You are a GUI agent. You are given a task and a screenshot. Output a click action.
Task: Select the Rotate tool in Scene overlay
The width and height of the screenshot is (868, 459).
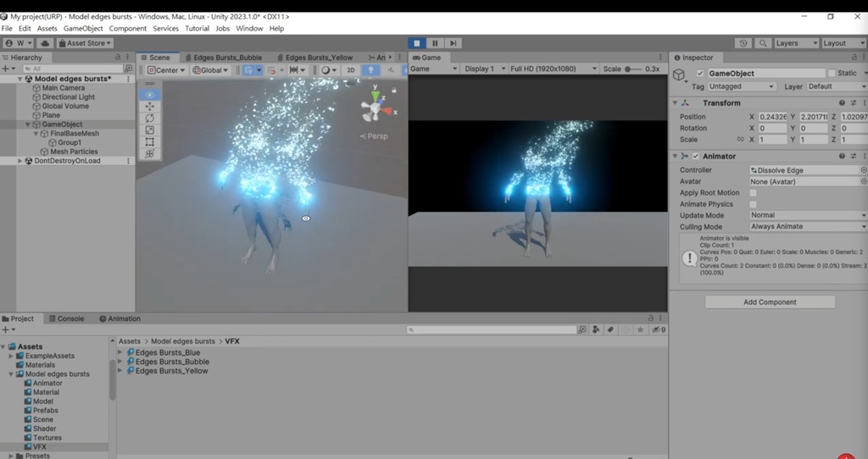point(149,118)
